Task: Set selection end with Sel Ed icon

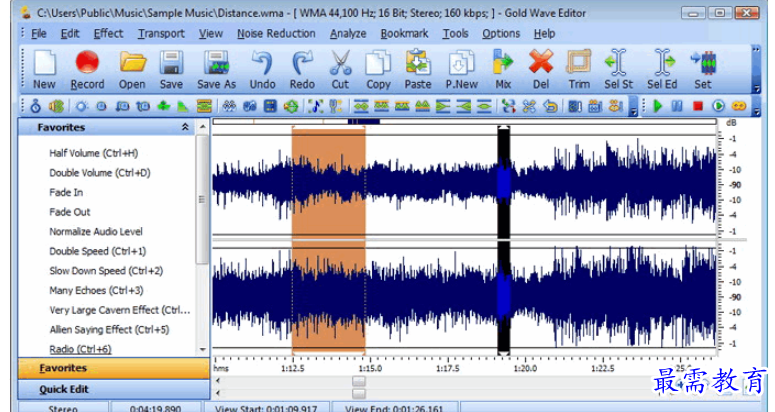Action: [x=662, y=69]
